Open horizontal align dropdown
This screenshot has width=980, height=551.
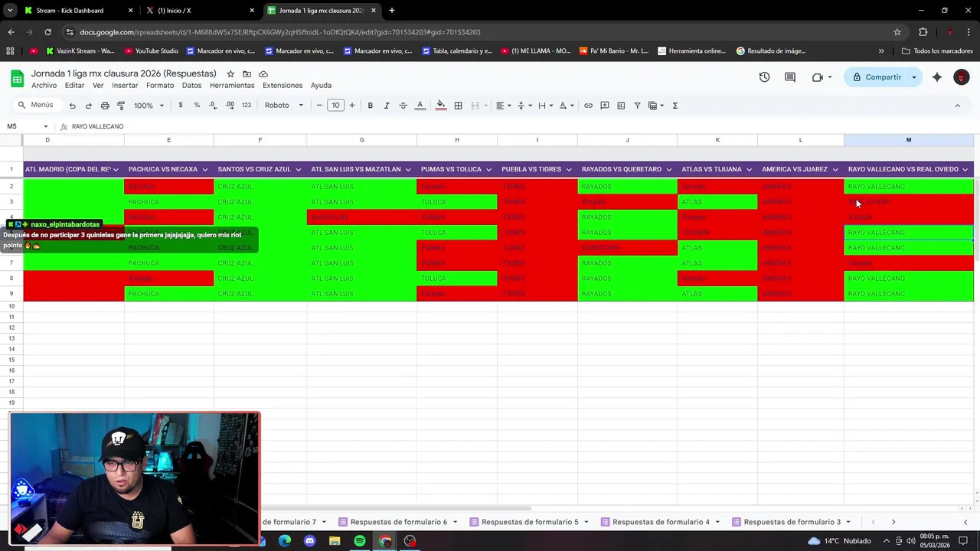point(502,106)
